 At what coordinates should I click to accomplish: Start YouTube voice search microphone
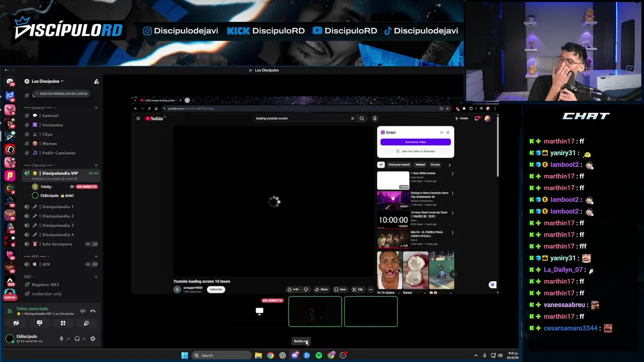pyautogui.click(x=375, y=119)
